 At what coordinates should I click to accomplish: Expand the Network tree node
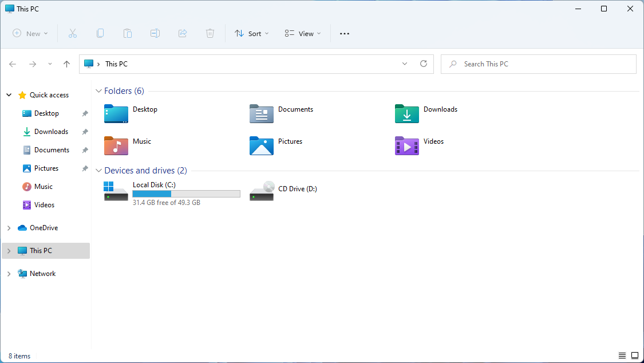coord(9,274)
